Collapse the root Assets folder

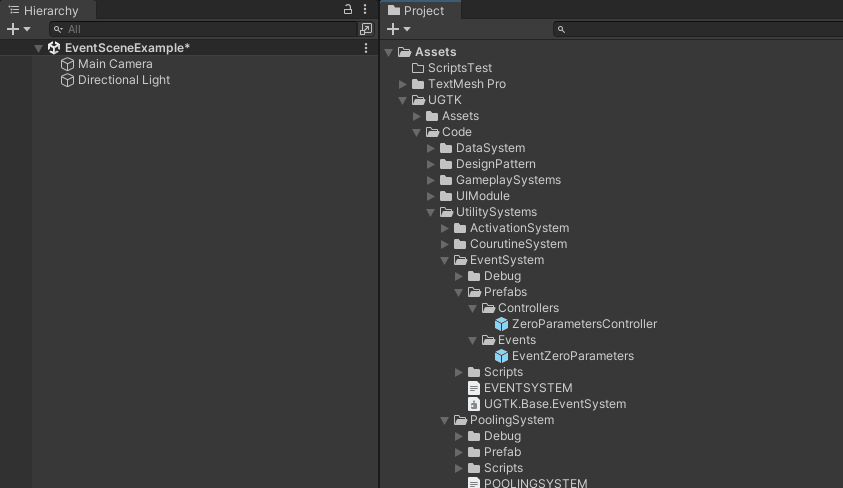[x=389, y=52]
